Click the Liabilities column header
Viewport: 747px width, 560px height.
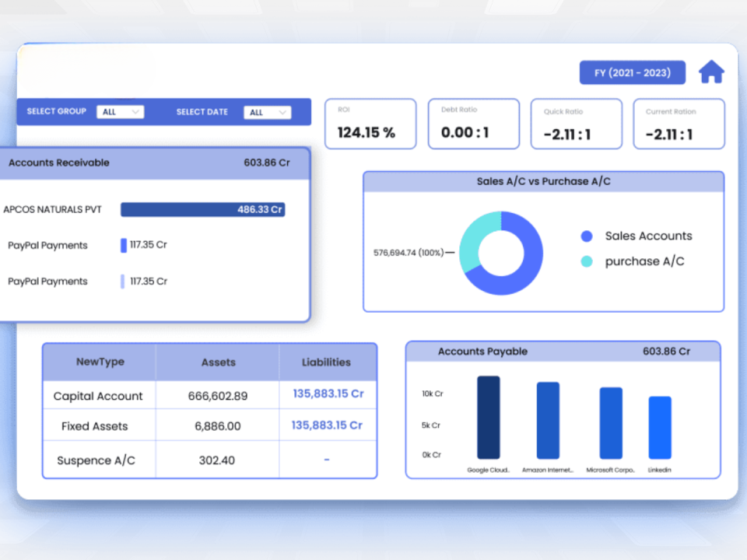click(x=326, y=362)
